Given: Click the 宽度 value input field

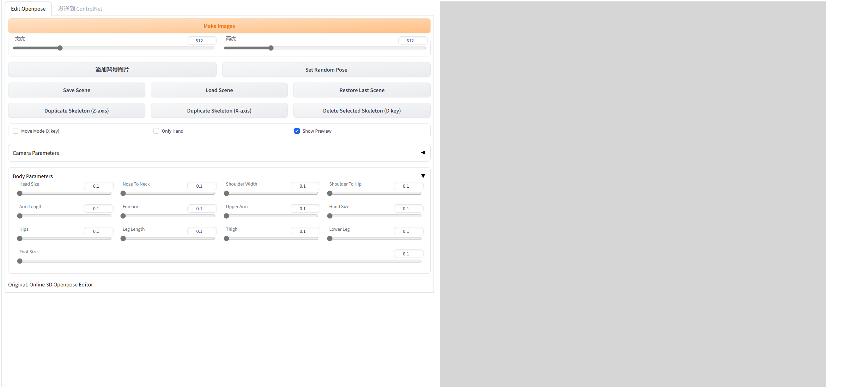Looking at the screenshot, I should (201, 41).
